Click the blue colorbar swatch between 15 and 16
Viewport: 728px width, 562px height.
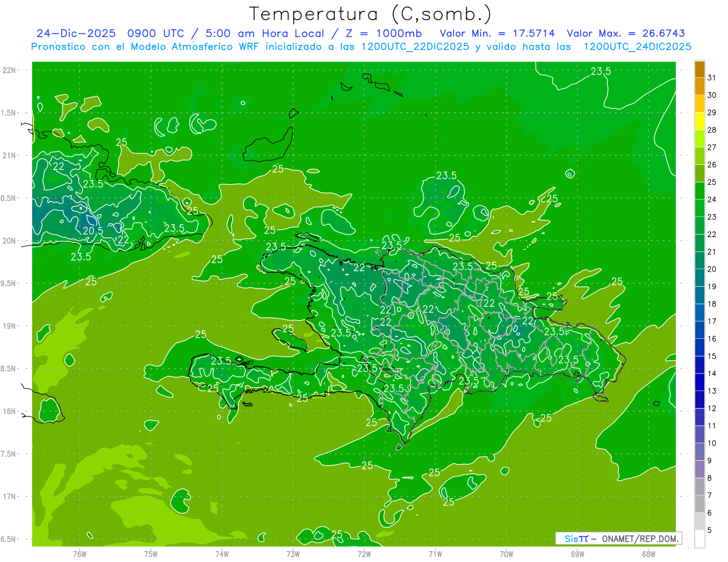tap(700, 347)
